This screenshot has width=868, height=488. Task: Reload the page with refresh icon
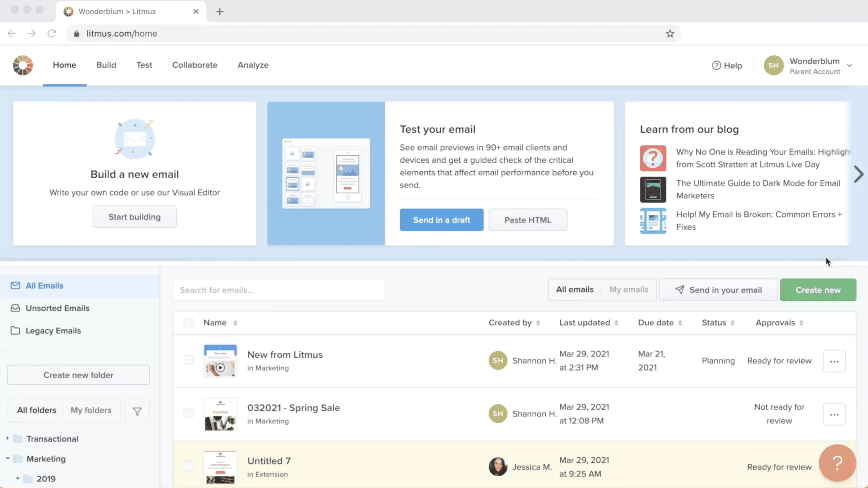tap(51, 33)
